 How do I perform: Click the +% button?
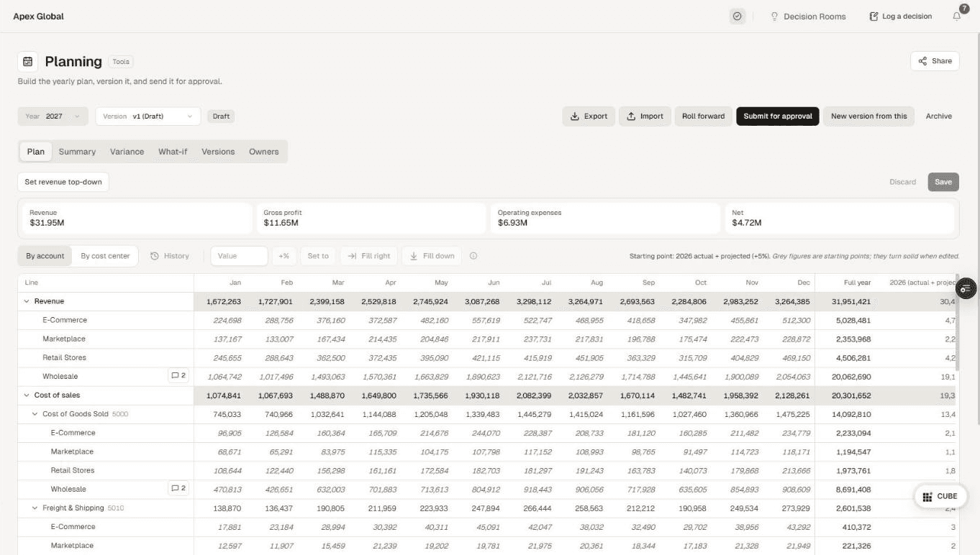point(284,256)
